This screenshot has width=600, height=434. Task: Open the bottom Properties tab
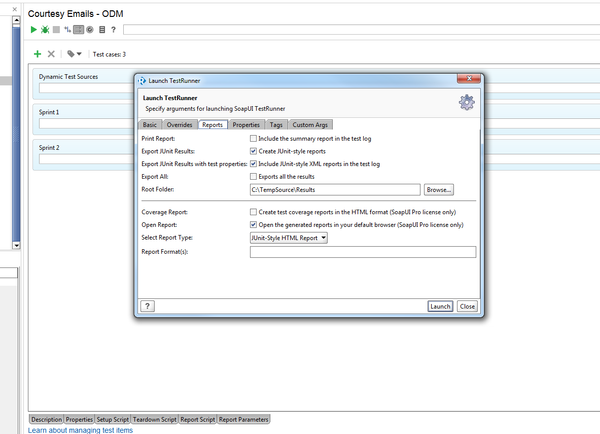click(79, 419)
